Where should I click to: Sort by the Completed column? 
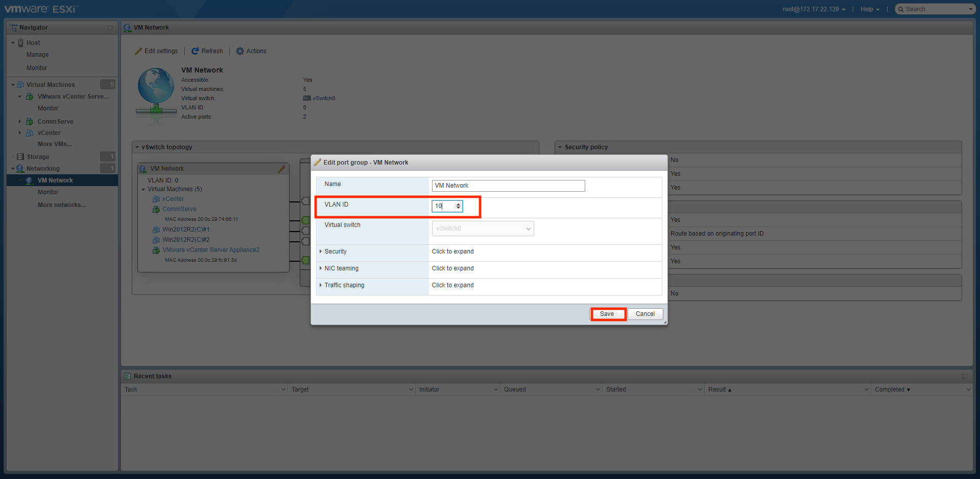tap(892, 390)
